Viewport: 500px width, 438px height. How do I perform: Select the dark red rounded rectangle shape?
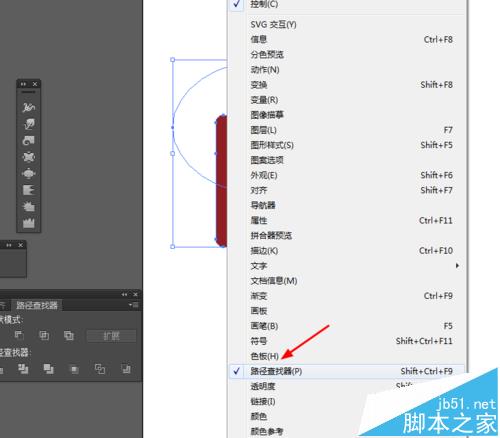point(222,181)
